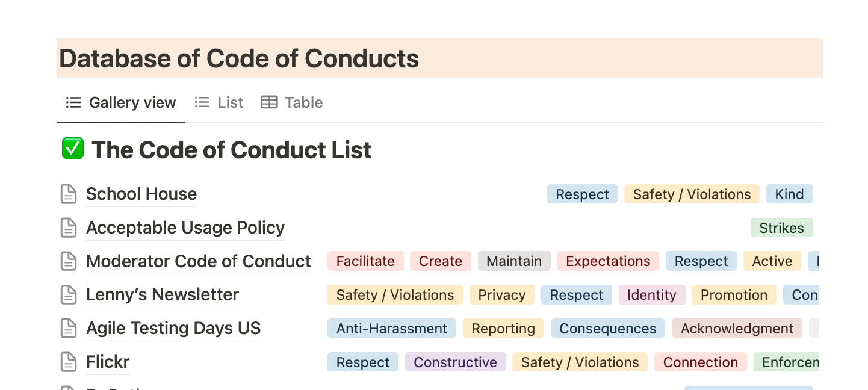Select the Gallery view tab
This screenshot has height=390, width=868.
[121, 103]
